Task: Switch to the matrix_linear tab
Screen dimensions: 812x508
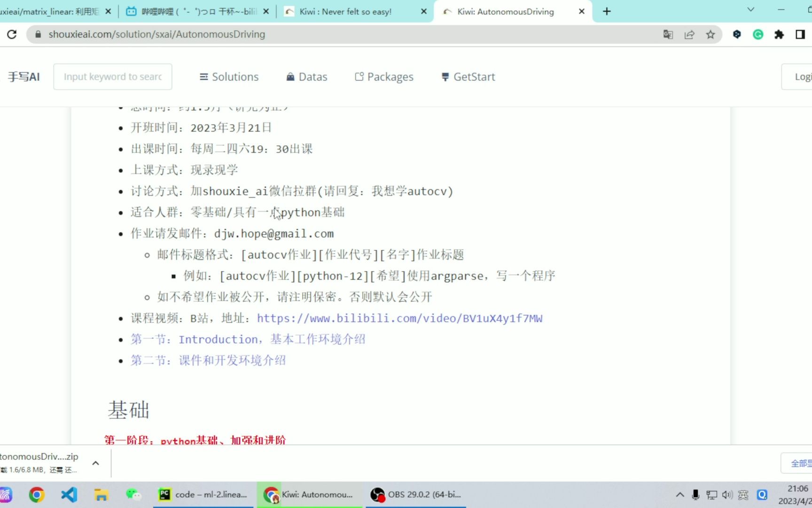Action: point(49,12)
